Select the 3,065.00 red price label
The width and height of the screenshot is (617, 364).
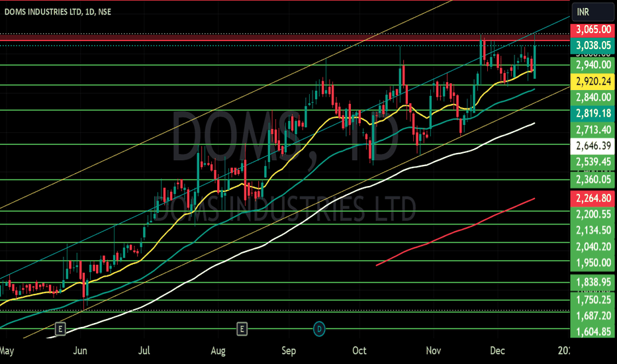coord(593,30)
